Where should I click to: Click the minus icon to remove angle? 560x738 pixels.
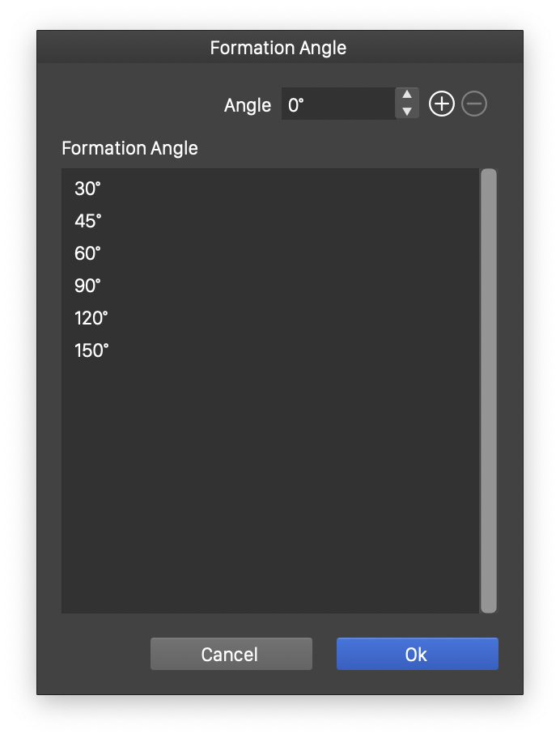click(474, 104)
